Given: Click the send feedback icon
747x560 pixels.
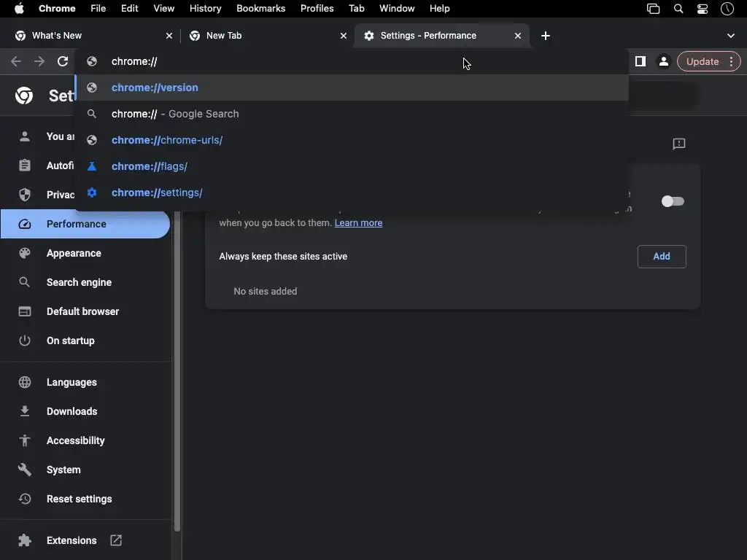Looking at the screenshot, I should 679,144.
